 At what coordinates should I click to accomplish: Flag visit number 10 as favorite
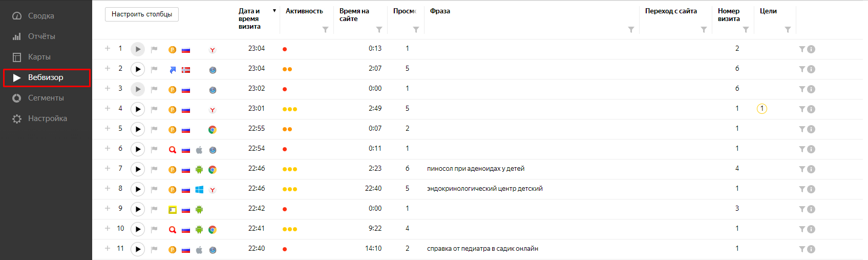154,229
